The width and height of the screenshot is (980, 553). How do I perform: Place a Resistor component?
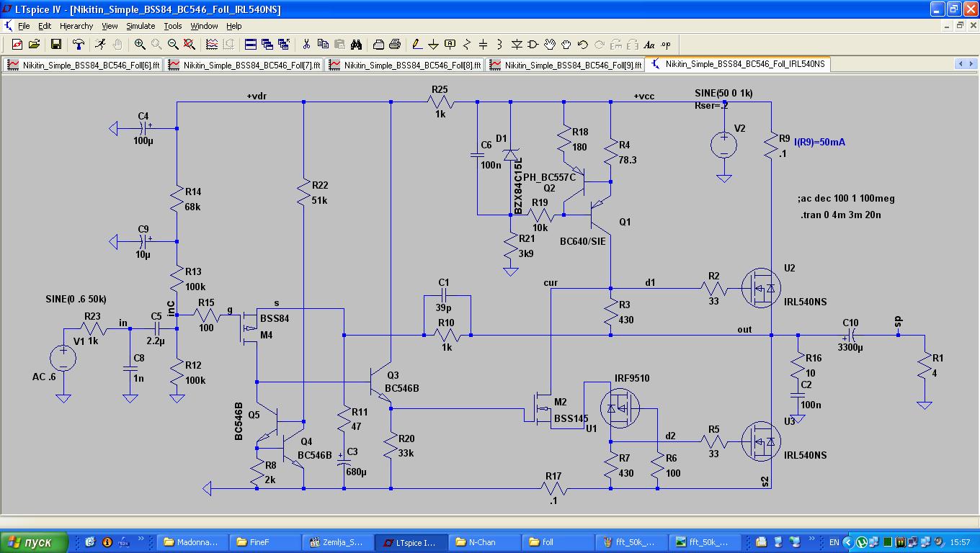click(x=467, y=45)
